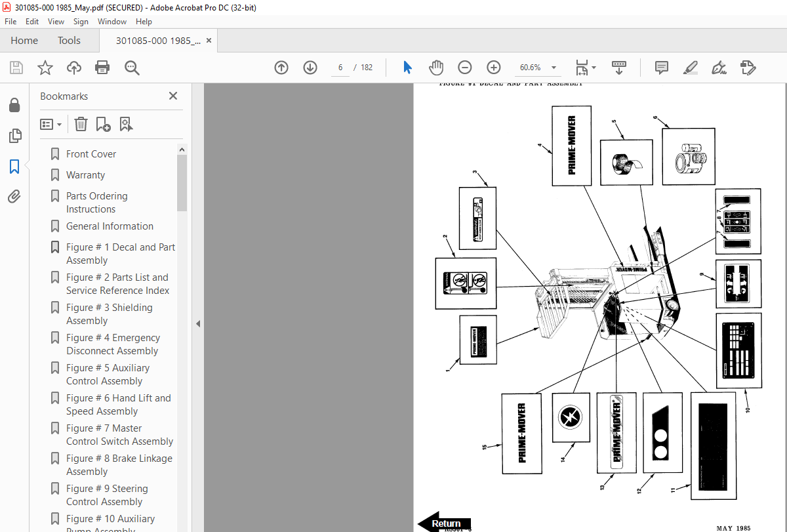The image size is (787, 532).
Task: Open Figure # 9 Steering Control Assembly bookmark
Action: click(x=107, y=495)
